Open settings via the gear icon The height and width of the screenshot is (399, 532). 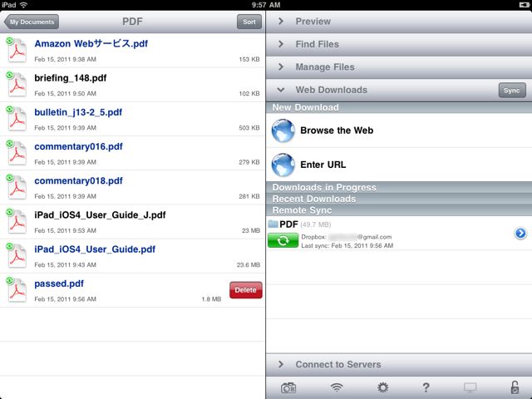click(382, 387)
